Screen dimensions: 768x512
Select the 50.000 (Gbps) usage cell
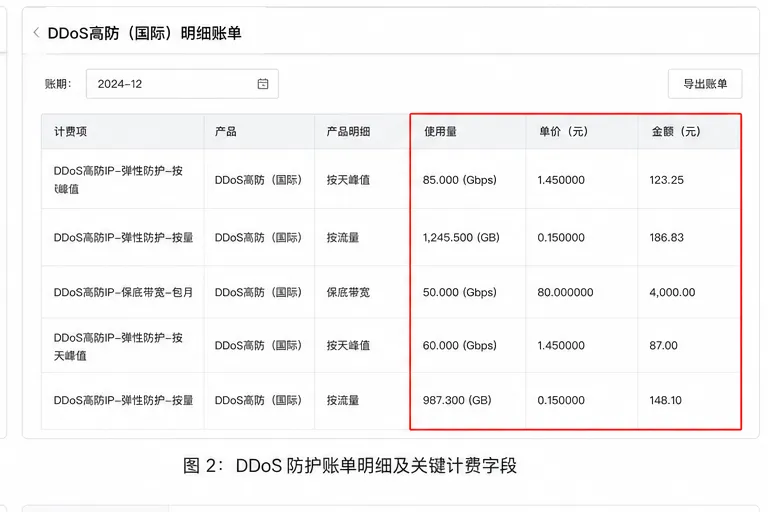point(459,293)
